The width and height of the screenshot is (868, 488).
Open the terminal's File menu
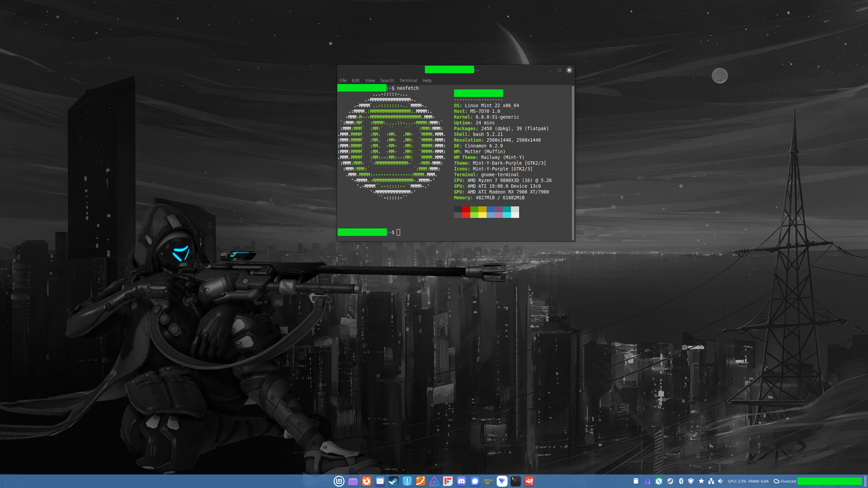(343, 80)
